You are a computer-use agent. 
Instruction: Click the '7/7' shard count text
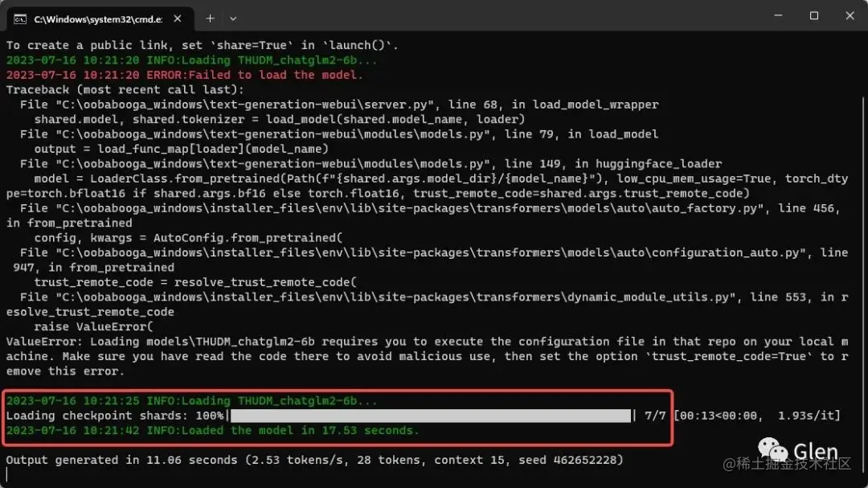point(655,416)
